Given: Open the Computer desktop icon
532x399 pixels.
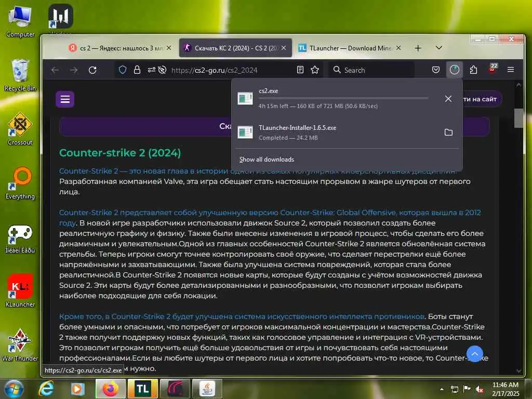Looking at the screenshot, I should (x=20, y=21).
